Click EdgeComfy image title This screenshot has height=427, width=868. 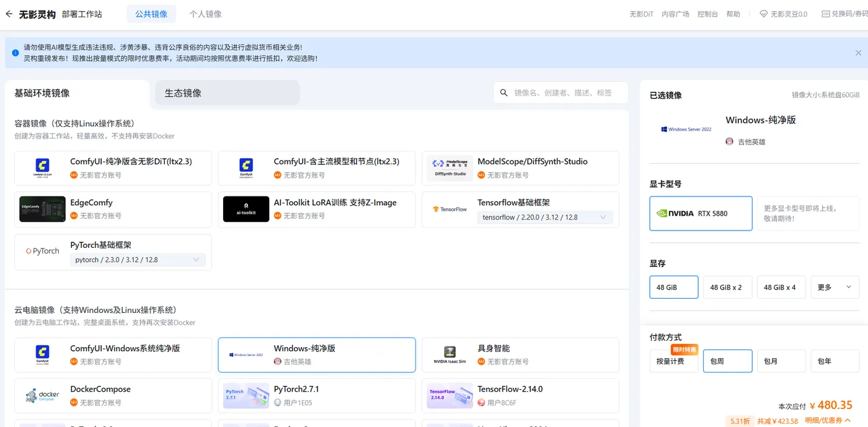pos(91,203)
